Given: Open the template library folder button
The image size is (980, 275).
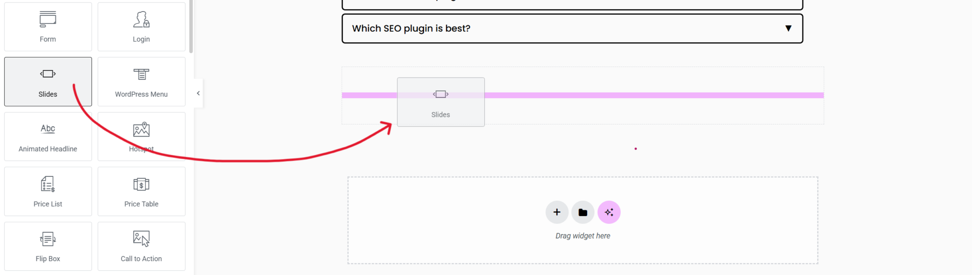Looking at the screenshot, I should [x=583, y=212].
